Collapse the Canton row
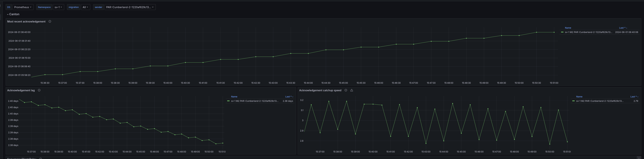The height and width of the screenshot is (159, 644). 14,14
